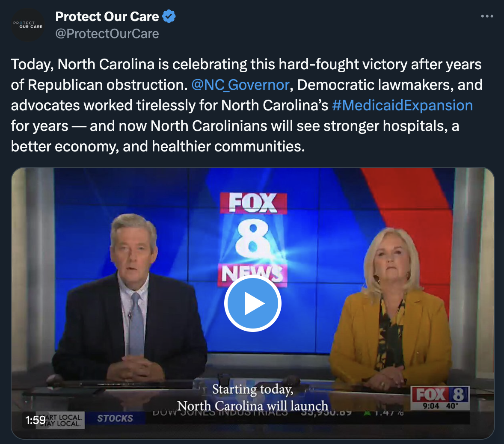Click the 9:04 time display on screen
This screenshot has height=444, width=504.
(431, 406)
